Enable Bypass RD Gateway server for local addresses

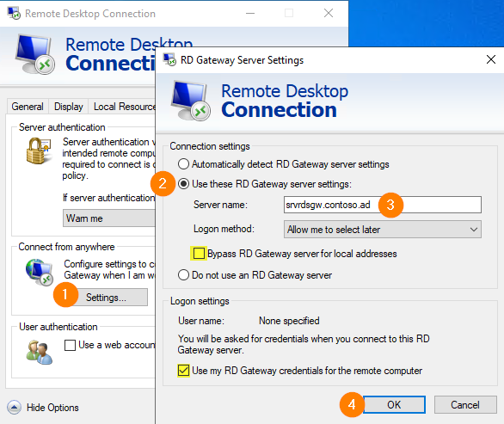click(x=199, y=254)
